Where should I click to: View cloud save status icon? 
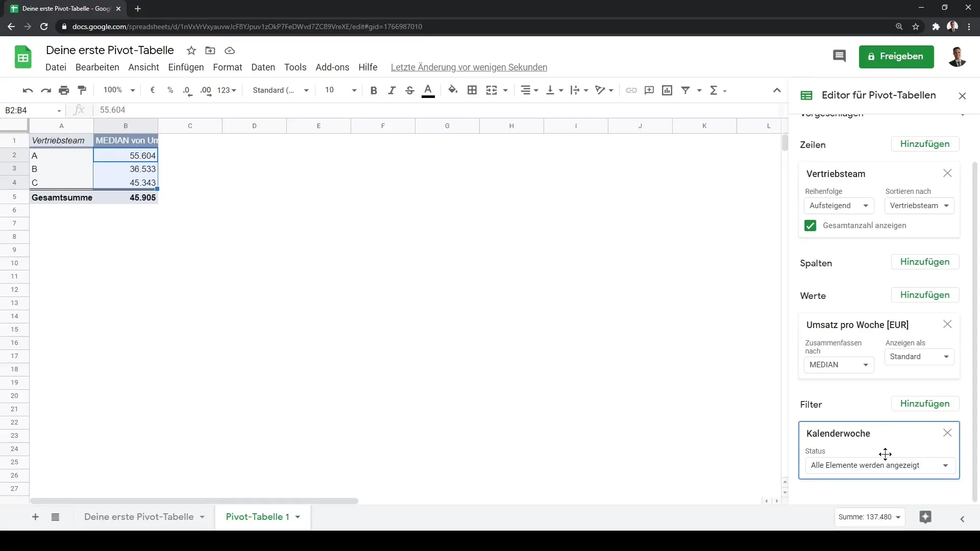click(230, 51)
